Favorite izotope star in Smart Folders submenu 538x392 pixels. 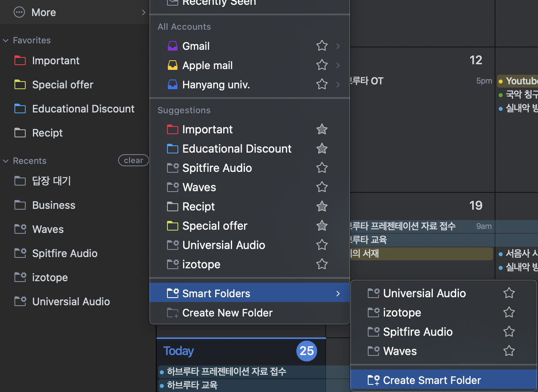click(509, 312)
